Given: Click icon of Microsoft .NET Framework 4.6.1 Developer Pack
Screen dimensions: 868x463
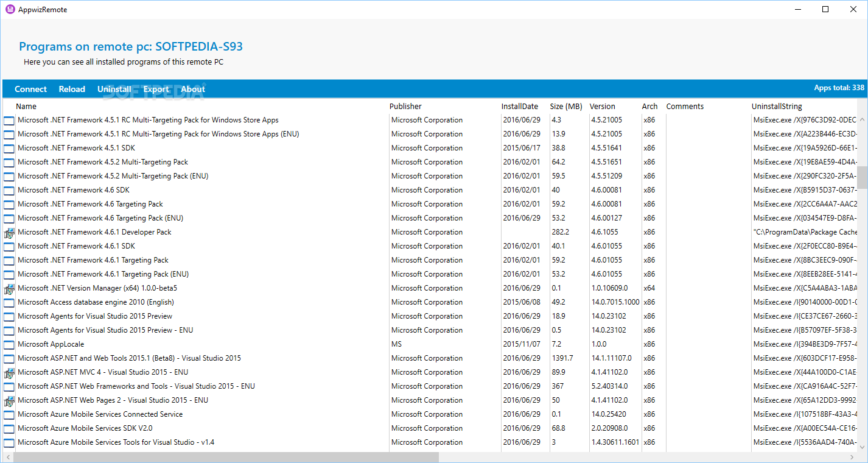Looking at the screenshot, I should click(9, 232).
